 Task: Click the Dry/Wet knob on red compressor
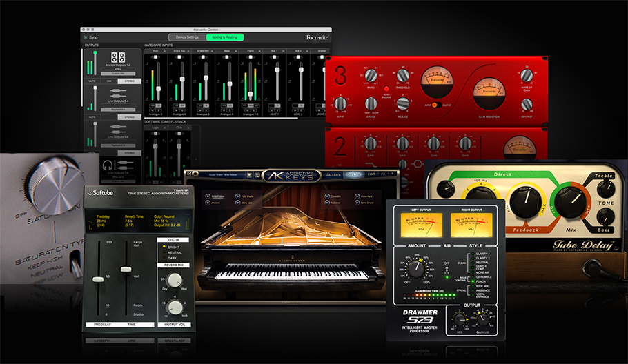pos(527,104)
